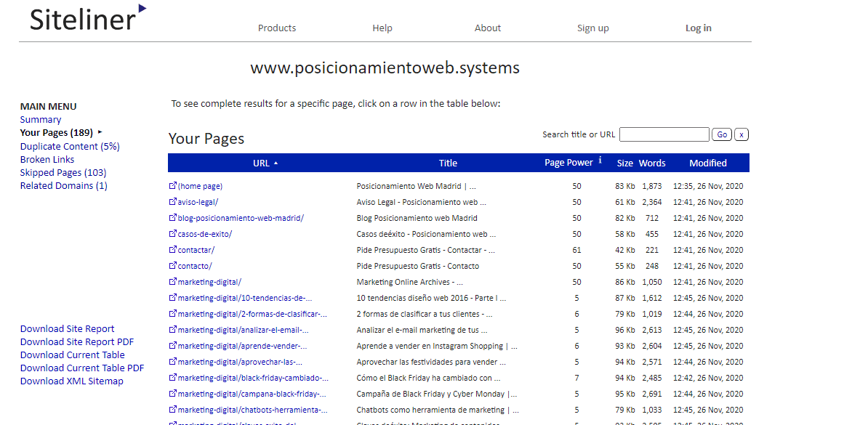Click title 'Marketing Online Archives'
Screen dimensions: 868x425
pos(409,282)
